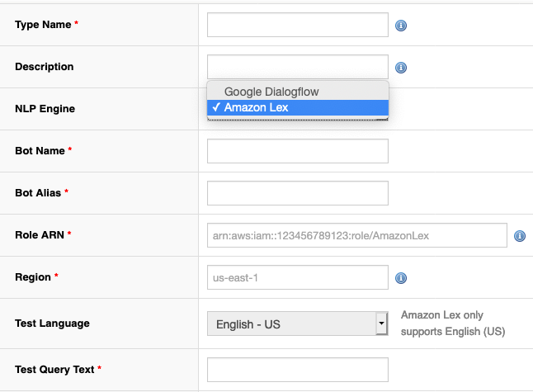Choose the Amazon Lex option
The width and height of the screenshot is (533, 392).
(x=298, y=107)
